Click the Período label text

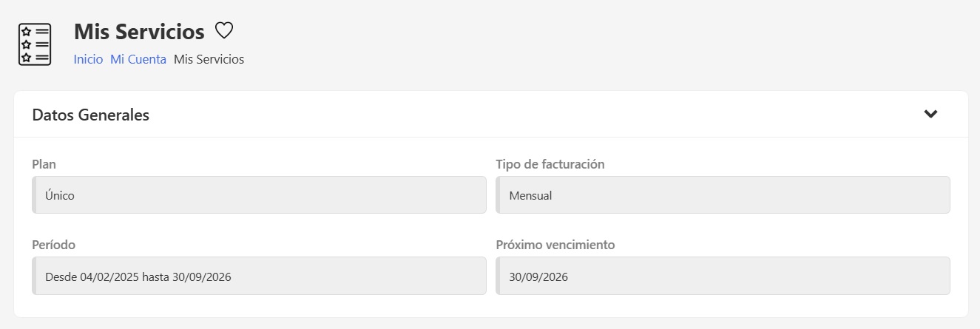click(x=54, y=245)
